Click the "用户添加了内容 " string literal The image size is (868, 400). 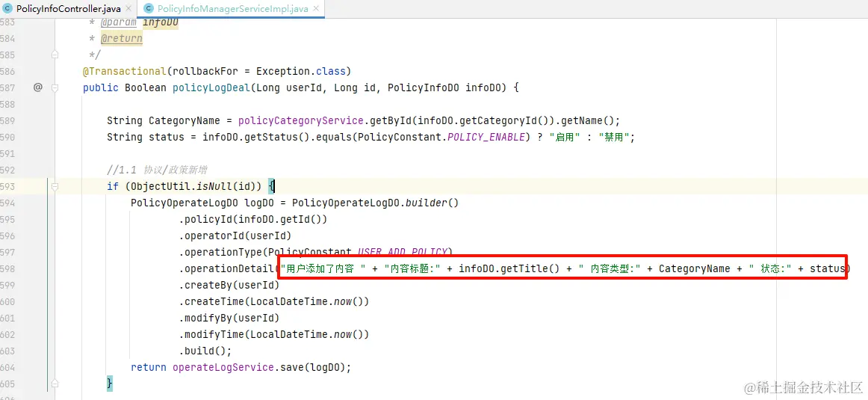(x=323, y=268)
